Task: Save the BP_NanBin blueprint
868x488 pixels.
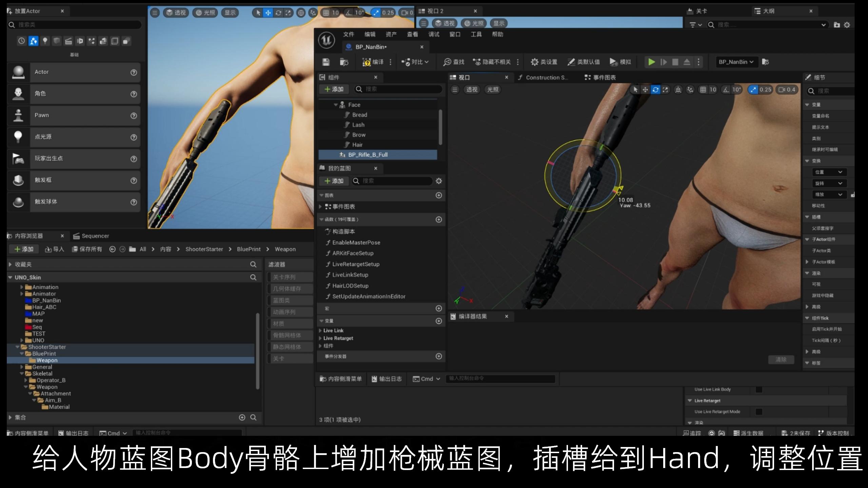Action: [x=326, y=62]
